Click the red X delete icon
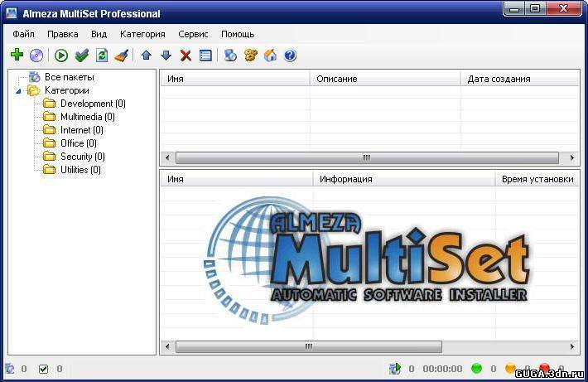588x382 pixels. pos(186,56)
